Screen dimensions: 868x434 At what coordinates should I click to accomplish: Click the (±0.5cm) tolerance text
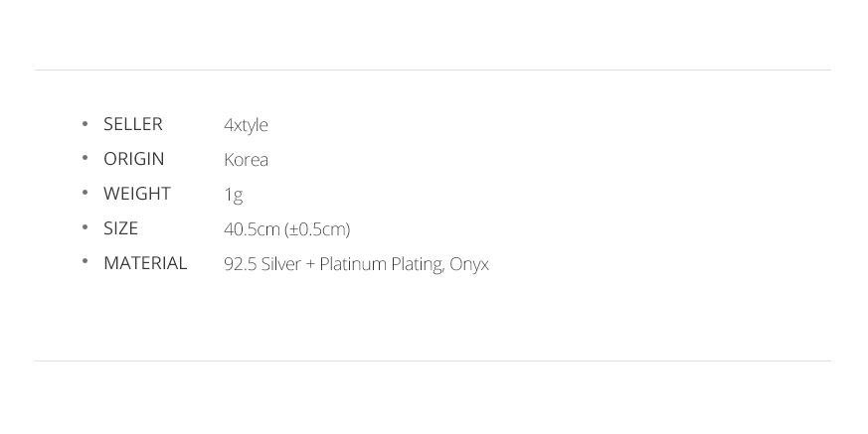tap(317, 229)
